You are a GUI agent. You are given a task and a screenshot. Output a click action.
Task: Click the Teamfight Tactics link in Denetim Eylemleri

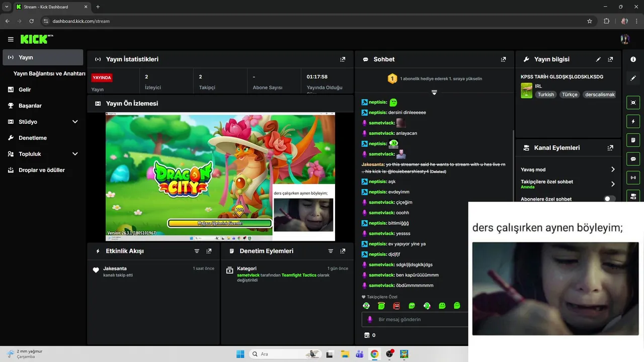coord(298,275)
